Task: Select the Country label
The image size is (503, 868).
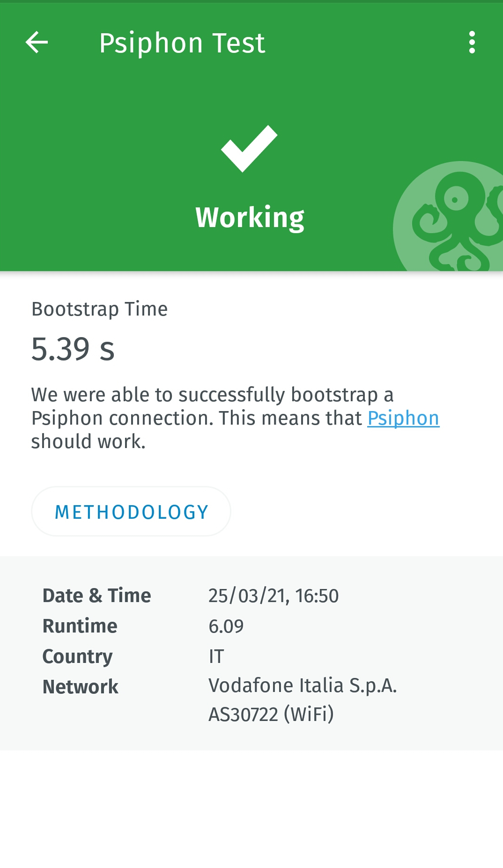Action: point(77,656)
